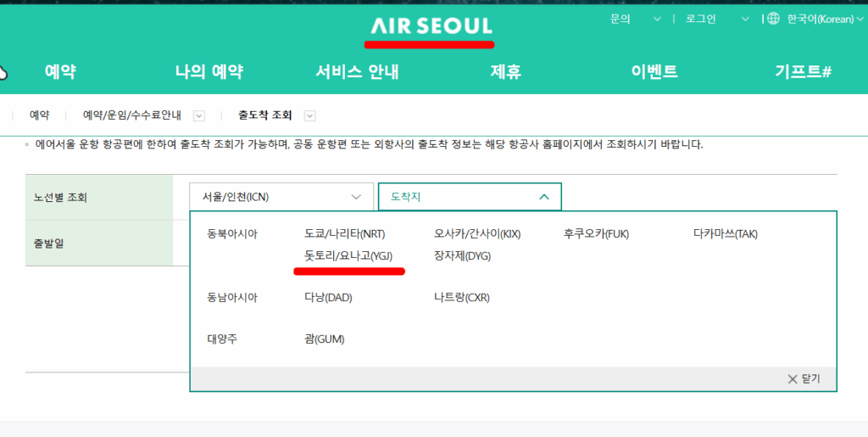The width and height of the screenshot is (868, 437).
Task: Expand the 출도착 조회 breadcrumb arrow
Action: pyautogui.click(x=309, y=115)
